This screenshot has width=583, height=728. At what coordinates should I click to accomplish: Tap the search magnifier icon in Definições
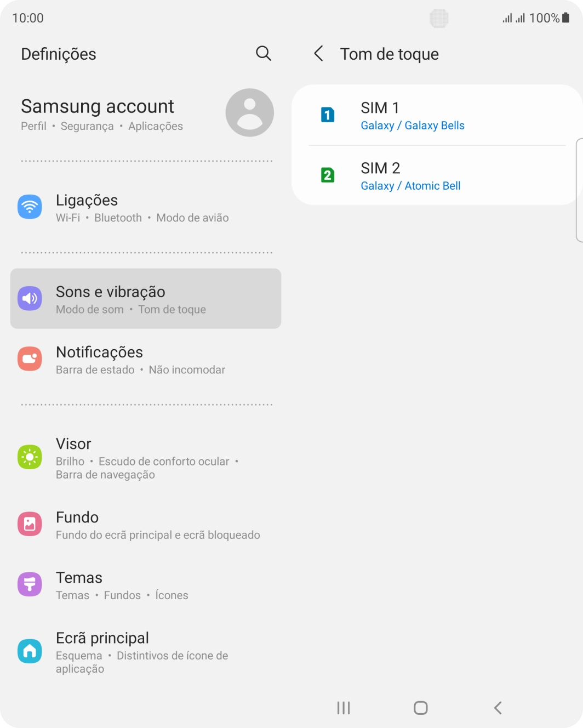tap(264, 53)
